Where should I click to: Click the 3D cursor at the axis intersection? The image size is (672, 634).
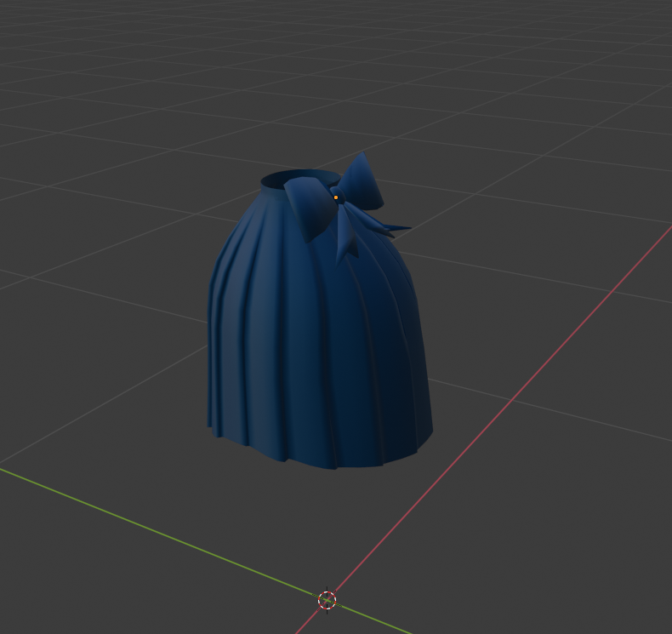327,600
